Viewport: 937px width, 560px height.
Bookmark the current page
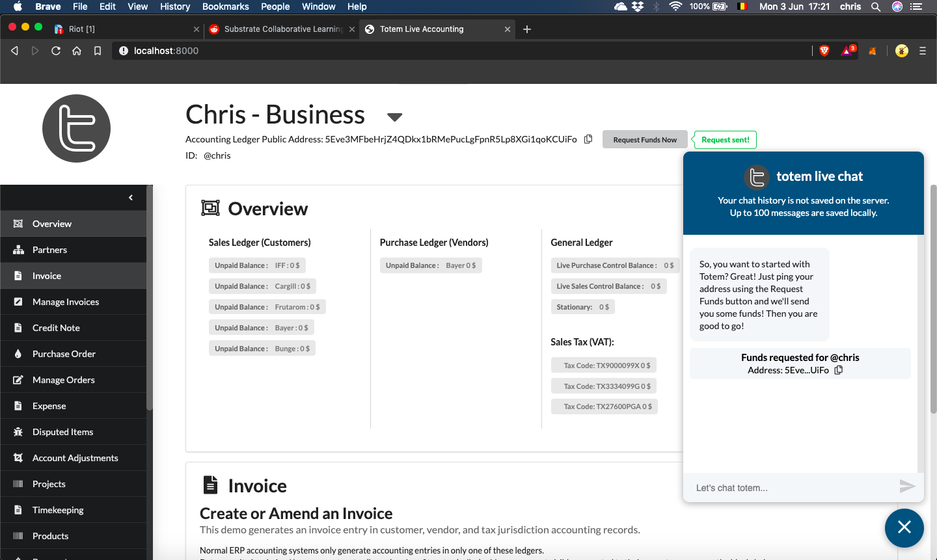pos(98,51)
